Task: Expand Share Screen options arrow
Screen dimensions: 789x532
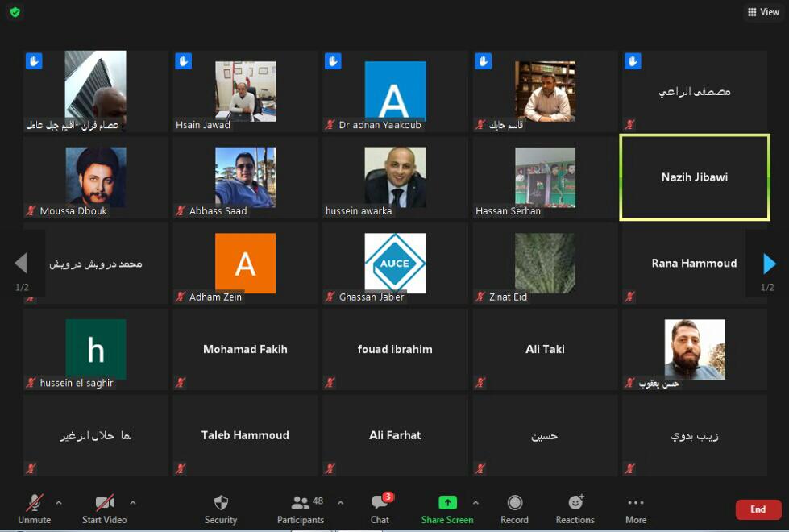Action: pyautogui.click(x=475, y=503)
